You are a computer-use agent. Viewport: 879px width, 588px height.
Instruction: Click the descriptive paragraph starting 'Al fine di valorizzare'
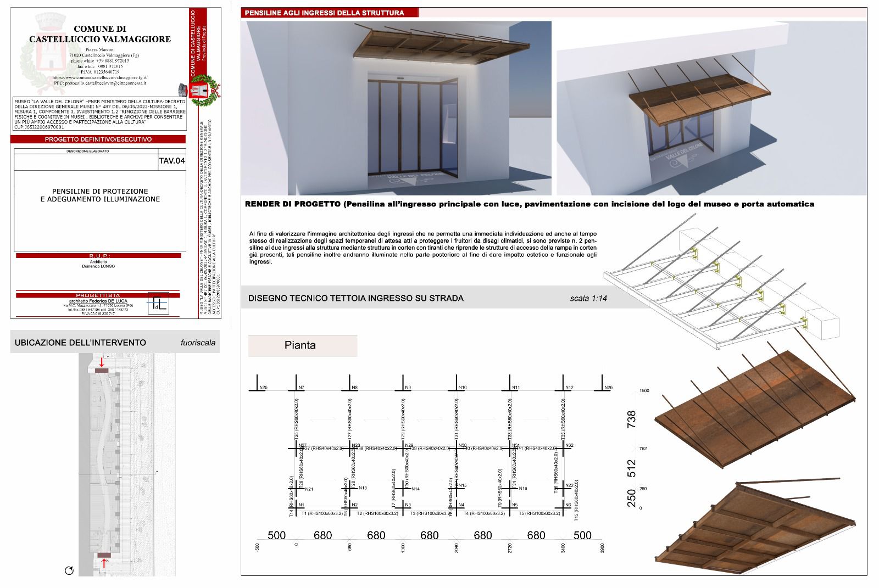422,248
